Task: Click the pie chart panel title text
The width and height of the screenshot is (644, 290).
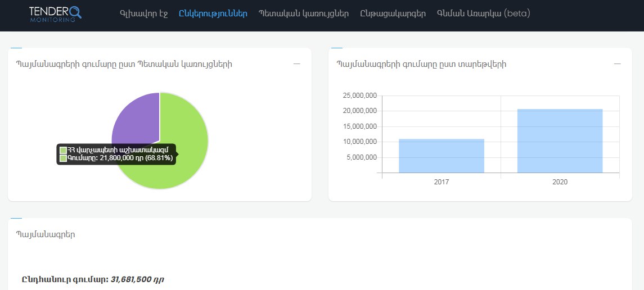Action: coord(124,64)
